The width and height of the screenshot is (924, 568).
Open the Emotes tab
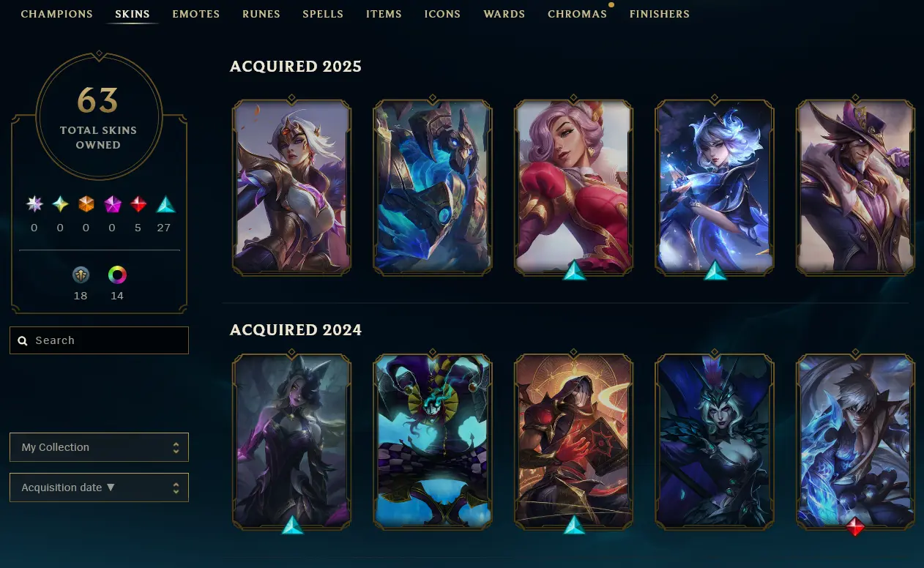click(x=196, y=14)
